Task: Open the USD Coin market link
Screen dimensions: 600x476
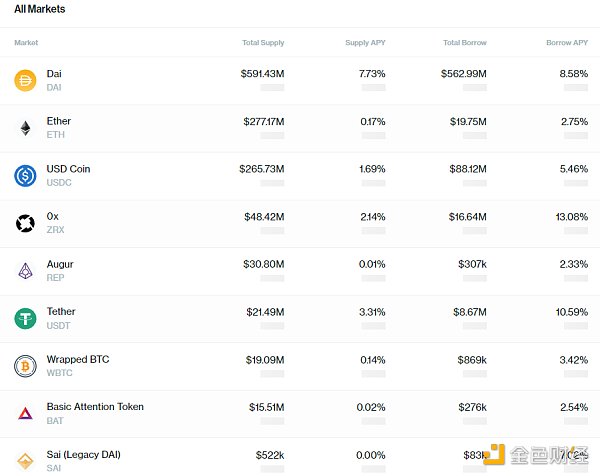Action: [x=68, y=169]
